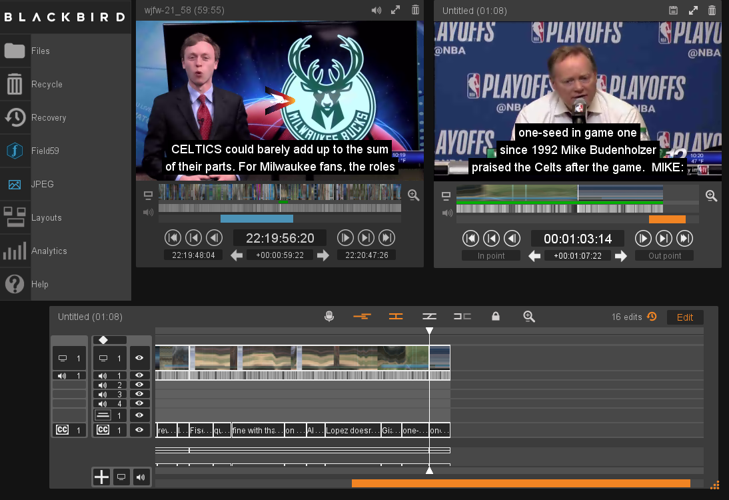Click the Recycle bin sidebar icon
This screenshot has width=729, height=500.
(x=15, y=85)
